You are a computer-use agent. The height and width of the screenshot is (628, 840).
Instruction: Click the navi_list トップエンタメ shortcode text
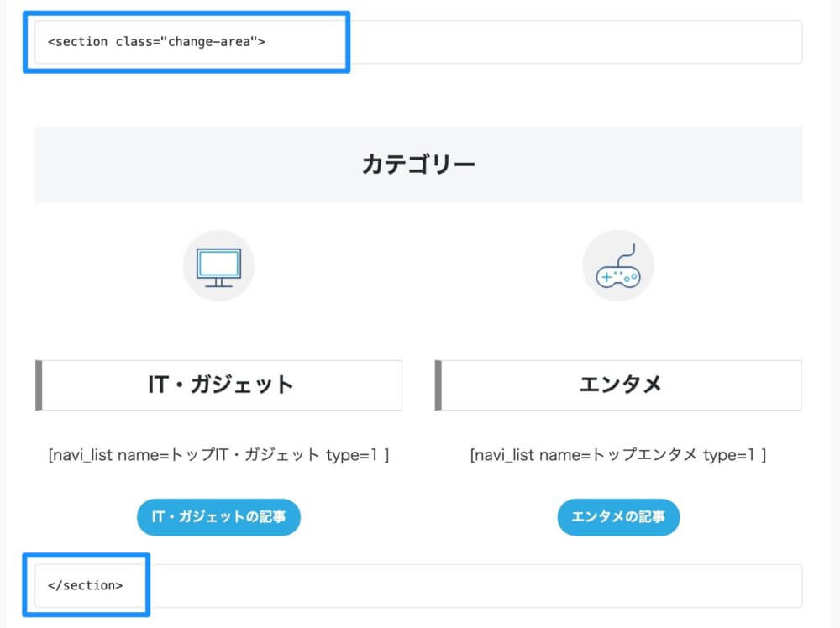point(618,455)
